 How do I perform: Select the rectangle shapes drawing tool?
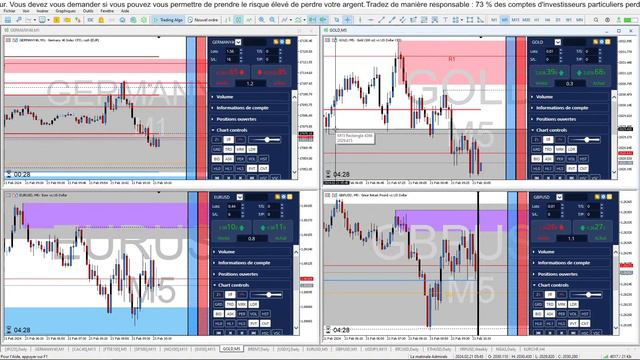pyautogui.click(x=470, y=20)
